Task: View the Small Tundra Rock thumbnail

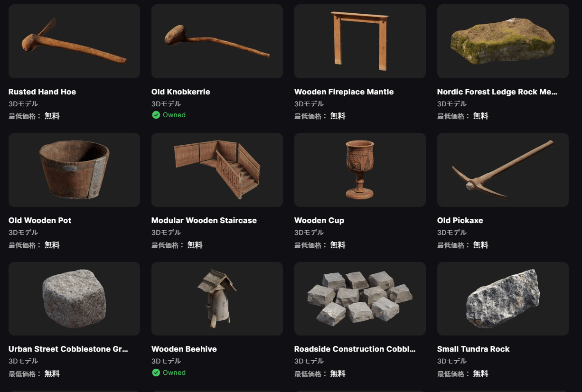Action: (503, 299)
